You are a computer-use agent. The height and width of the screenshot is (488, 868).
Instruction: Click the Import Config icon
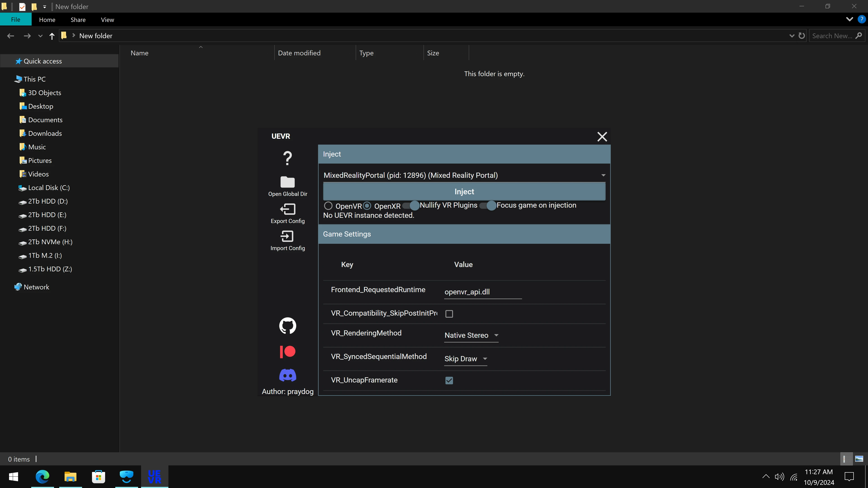click(x=288, y=236)
